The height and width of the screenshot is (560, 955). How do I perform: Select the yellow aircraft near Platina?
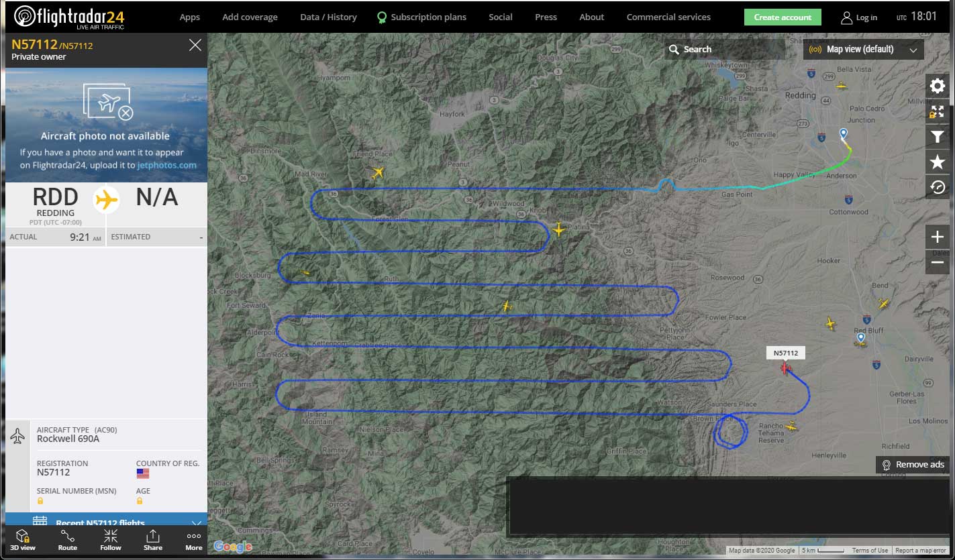(559, 229)
